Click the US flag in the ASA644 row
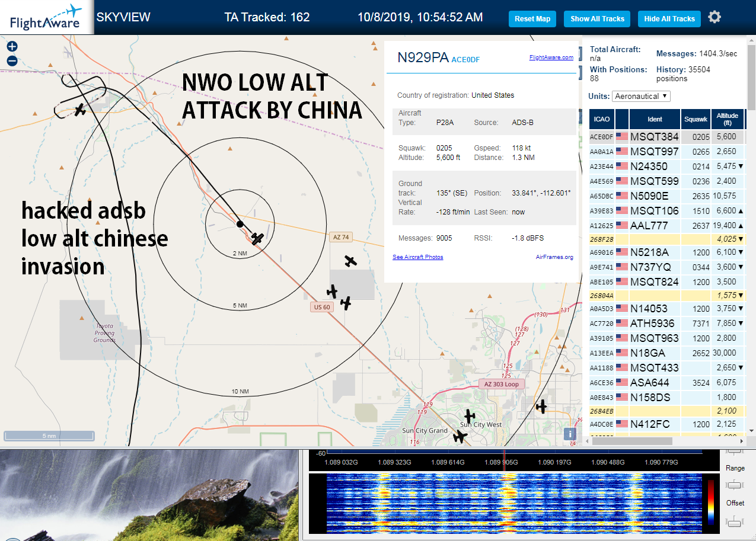This screenshot has width=756, height=541. coord(621,383)
